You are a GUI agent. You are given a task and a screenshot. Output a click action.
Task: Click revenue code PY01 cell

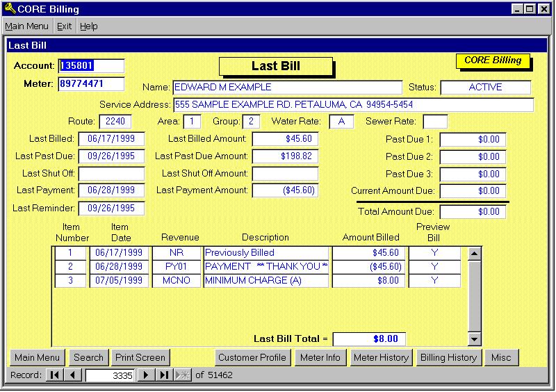click(x=177, y=266)
